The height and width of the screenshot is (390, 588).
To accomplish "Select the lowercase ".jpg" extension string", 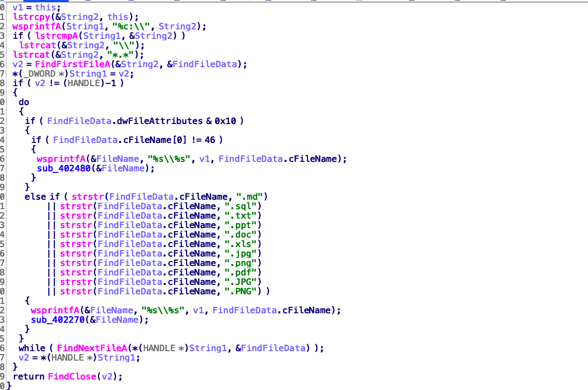I will (240, 254).
